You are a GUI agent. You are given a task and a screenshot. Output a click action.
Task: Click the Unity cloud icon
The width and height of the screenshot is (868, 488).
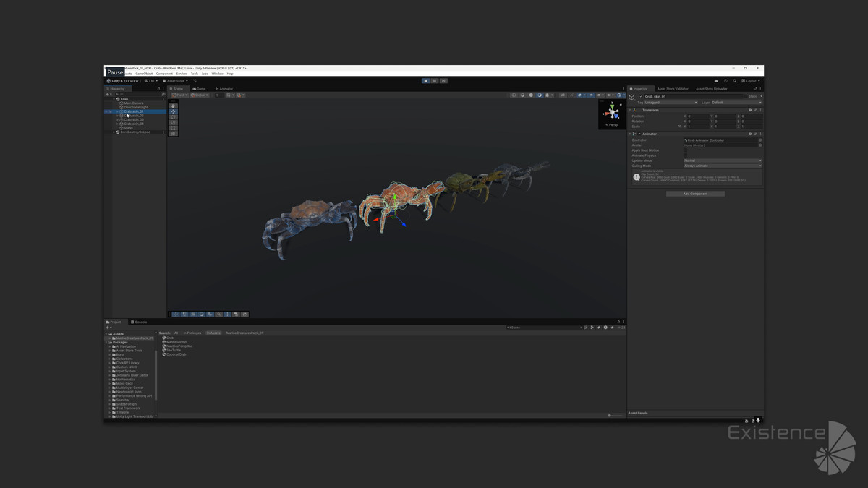click(x=716, y=81)
